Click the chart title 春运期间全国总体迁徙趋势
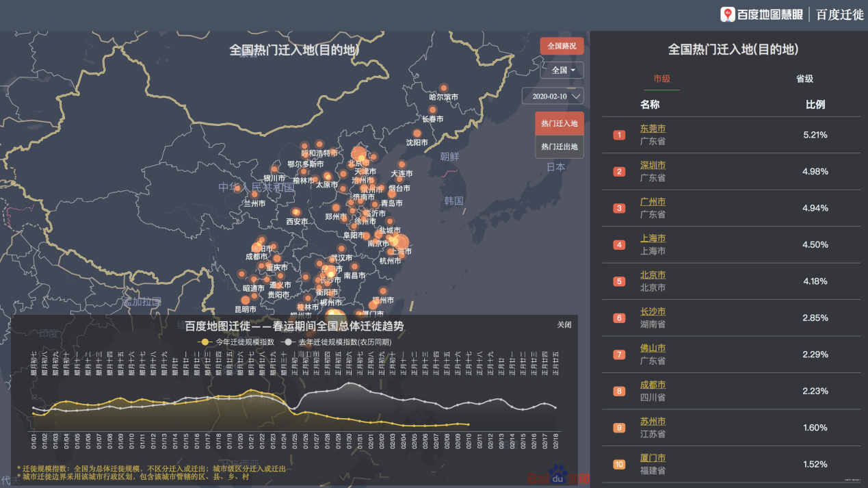 tap(339, 326)
